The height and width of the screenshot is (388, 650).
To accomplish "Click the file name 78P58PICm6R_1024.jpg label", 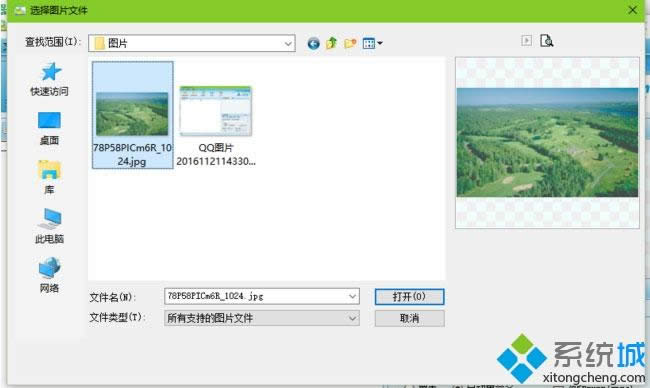I will coord(132,154).
